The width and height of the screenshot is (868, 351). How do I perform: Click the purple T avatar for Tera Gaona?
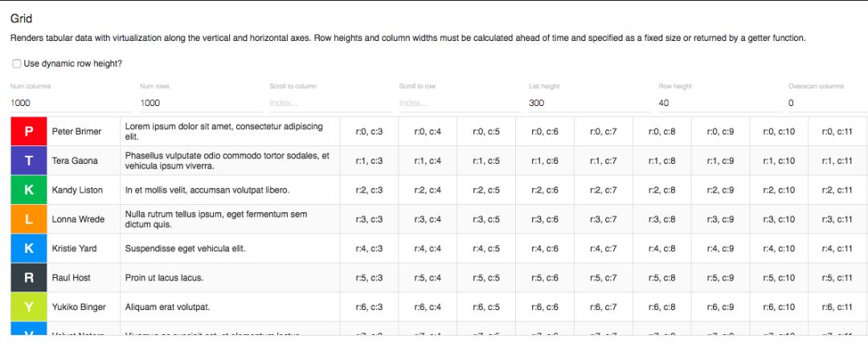coord(30,161)
